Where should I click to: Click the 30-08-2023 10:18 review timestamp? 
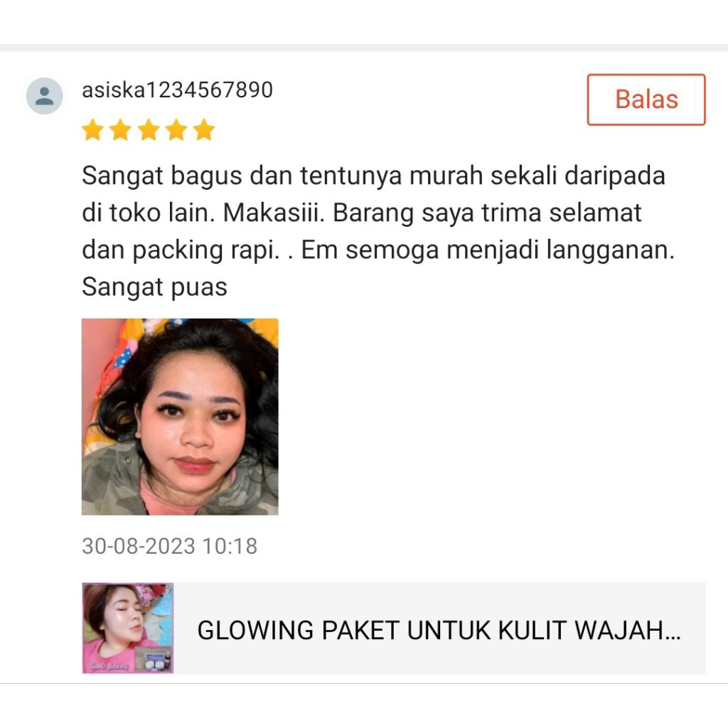point(169,546)
